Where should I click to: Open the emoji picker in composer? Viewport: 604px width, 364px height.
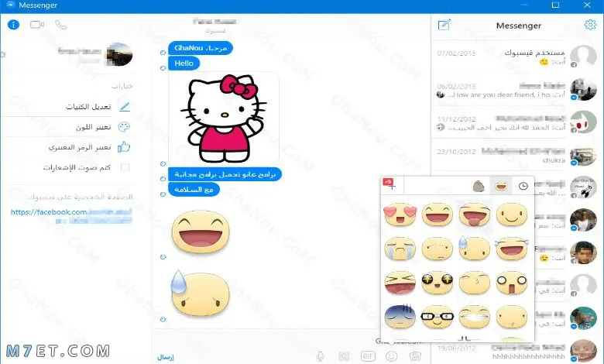391,356
